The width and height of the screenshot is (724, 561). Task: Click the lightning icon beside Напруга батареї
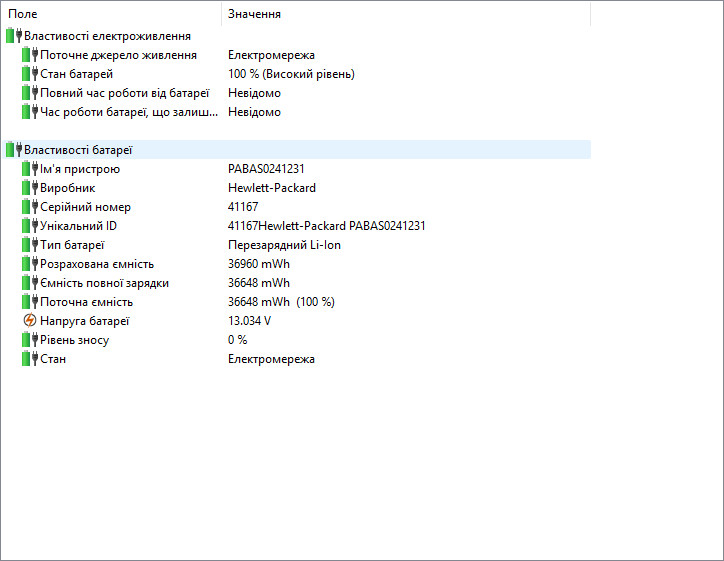click(x=30, y=321)
